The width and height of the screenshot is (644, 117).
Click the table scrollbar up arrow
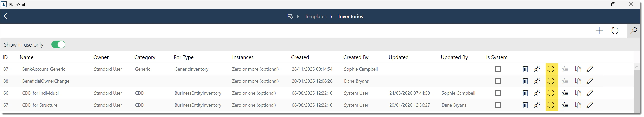click(636, 67)
